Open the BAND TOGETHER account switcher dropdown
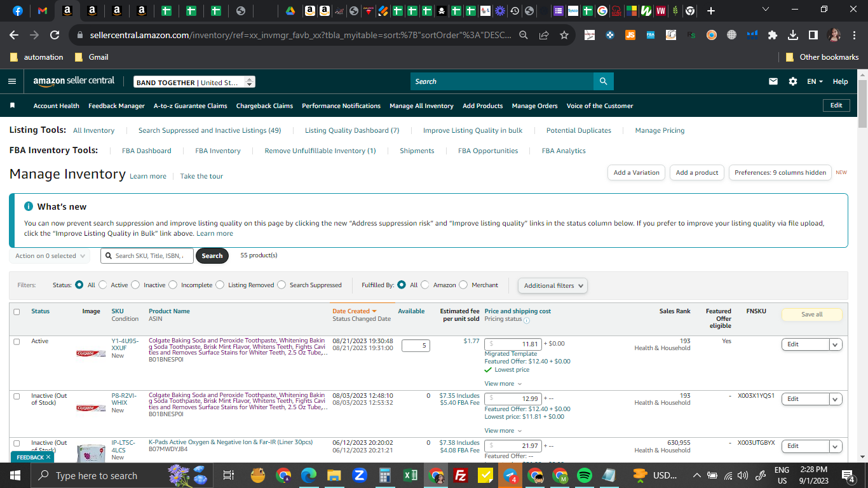Screen dimensions: 868x488 194,82
